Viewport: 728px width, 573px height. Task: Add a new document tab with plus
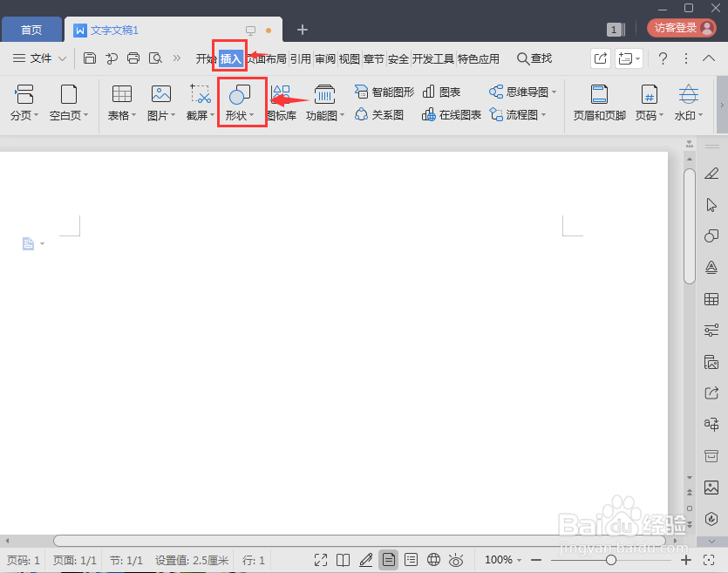tap(303, 30)
